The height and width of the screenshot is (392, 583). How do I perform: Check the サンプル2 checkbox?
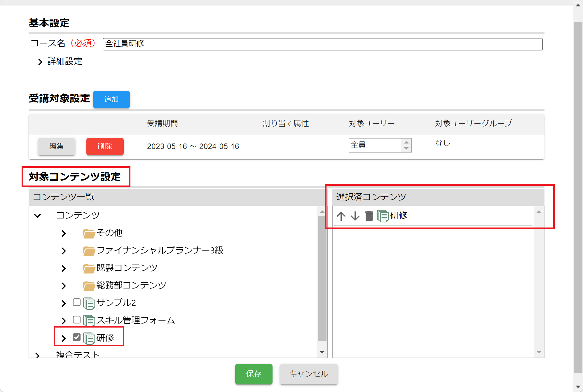[x=77, y=302]
